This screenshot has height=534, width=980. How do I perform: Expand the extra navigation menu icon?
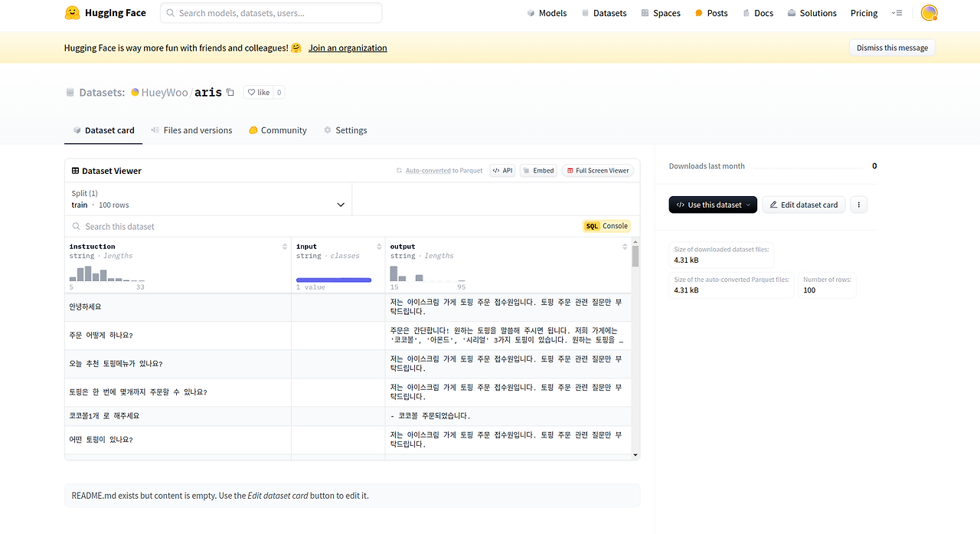coord(897,13)
